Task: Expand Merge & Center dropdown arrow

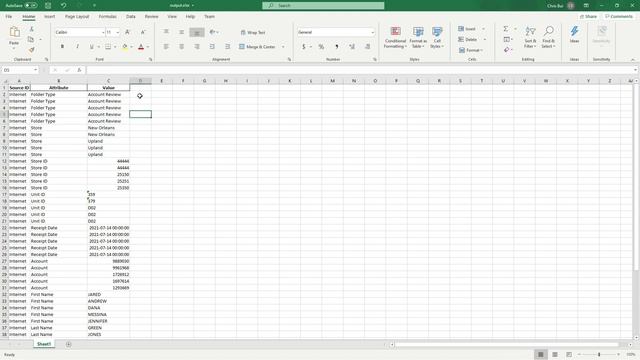Action: click(283, 47)
